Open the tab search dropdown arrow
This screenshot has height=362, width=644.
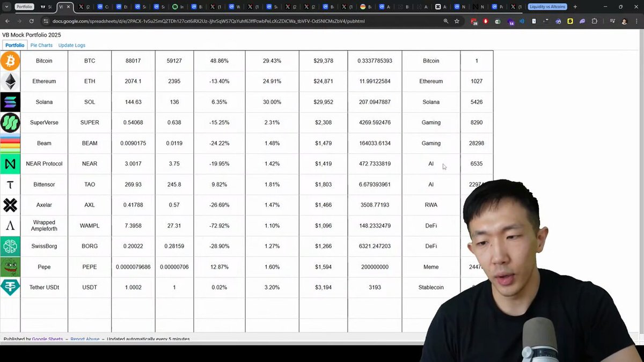coord(6,7)
